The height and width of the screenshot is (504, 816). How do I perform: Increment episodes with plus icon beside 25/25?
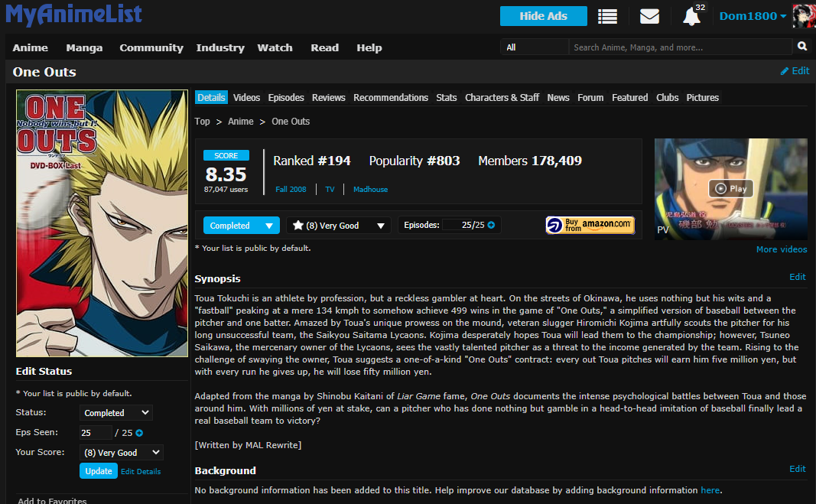(491, 226)
